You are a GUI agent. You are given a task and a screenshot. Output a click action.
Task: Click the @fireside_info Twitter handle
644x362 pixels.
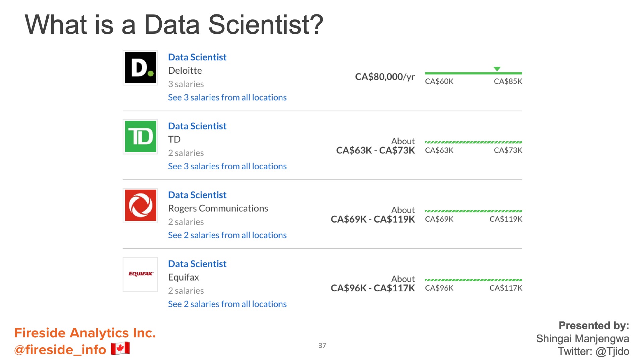tap(60, 350)
